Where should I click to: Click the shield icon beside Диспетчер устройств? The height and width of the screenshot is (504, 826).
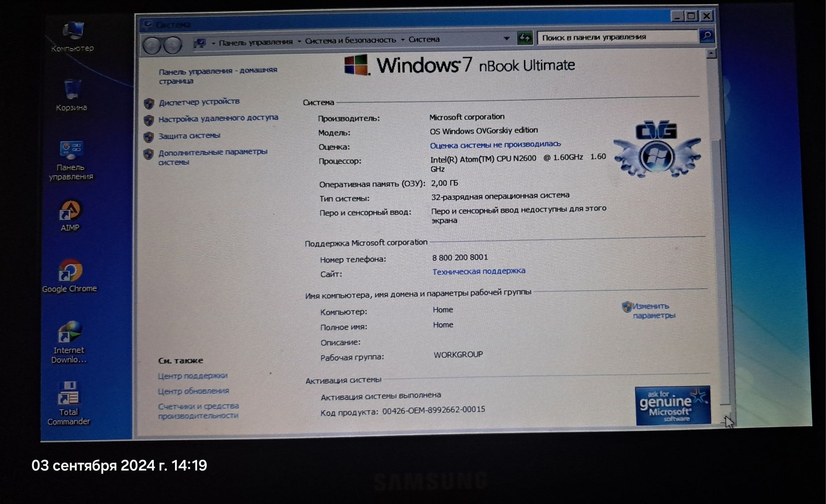[x=149, y=104]
